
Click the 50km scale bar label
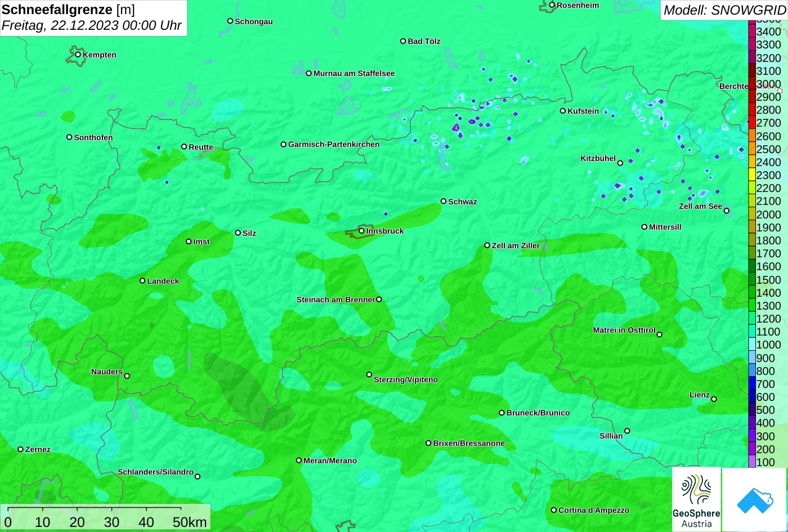(190, 522)
